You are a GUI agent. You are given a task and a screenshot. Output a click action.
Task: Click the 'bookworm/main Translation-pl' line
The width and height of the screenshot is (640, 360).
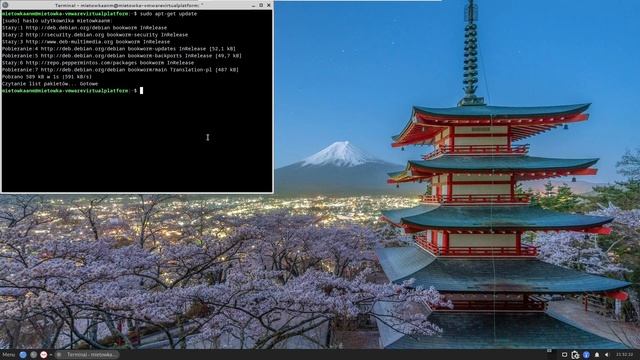(120, 70)
